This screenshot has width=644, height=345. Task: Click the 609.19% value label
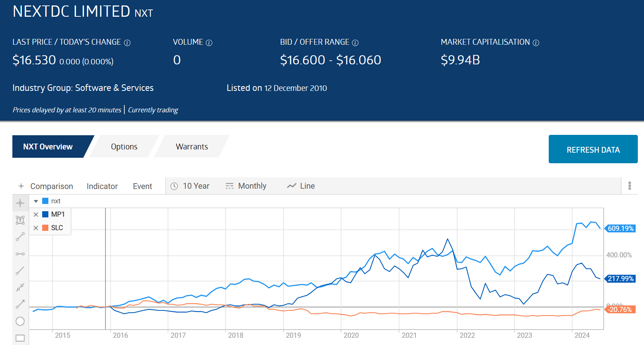tap(620, 229)
